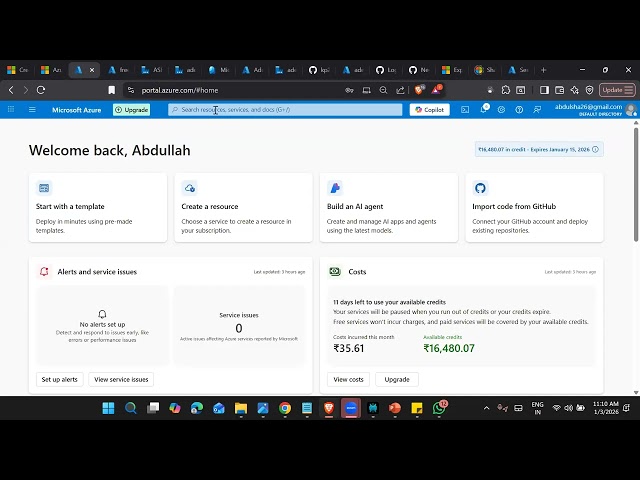Click the Import code from GitHub icon

[x=480, y=188]
